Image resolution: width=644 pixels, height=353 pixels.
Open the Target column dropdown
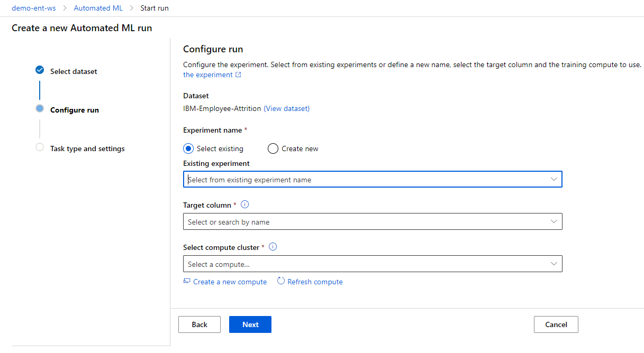(x=372, y=222)
